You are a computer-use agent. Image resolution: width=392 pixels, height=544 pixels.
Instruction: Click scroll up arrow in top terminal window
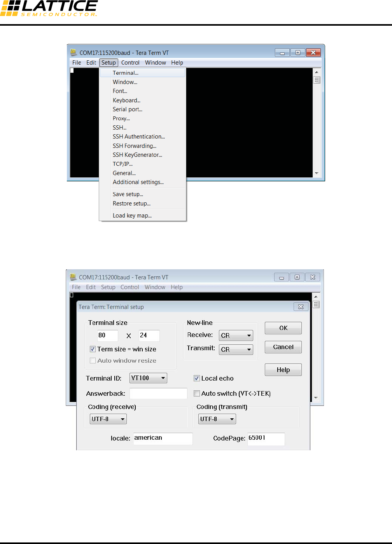coord(317,72)
